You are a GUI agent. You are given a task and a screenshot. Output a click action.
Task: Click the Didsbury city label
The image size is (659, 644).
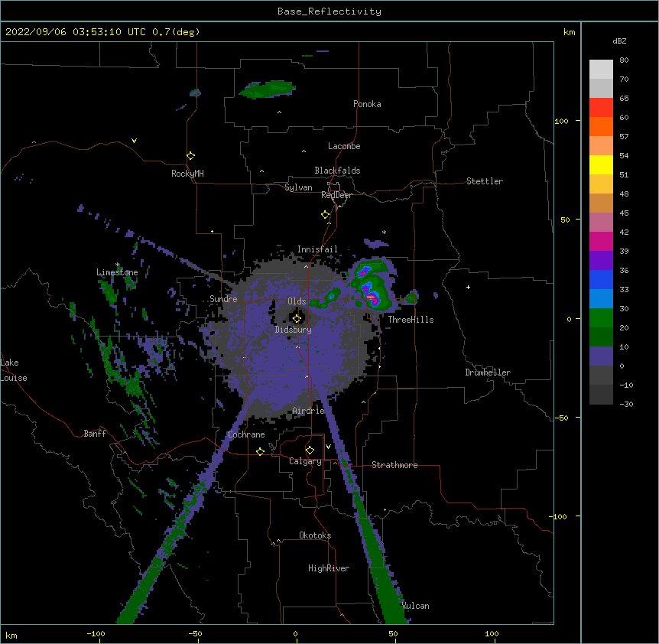294,330
